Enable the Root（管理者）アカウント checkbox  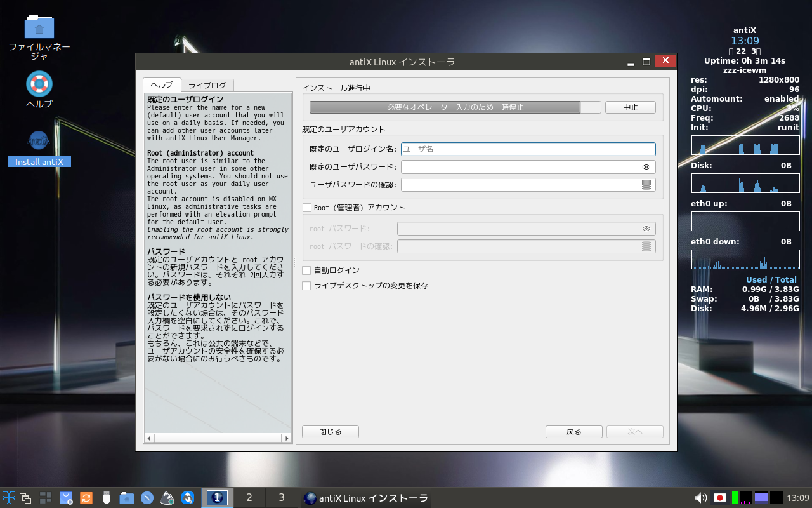click(x=307, y=208)
